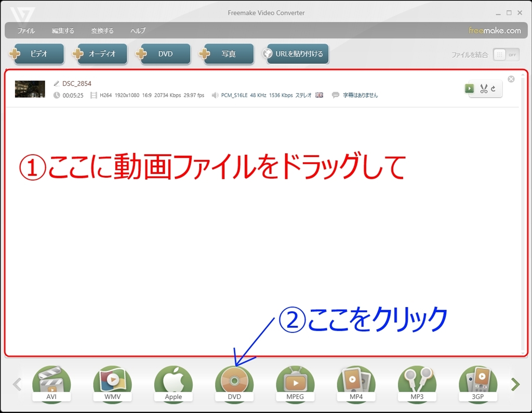Select the Apple output format icon
The width and height of the screenshot is (532, 413).
[174, 384]
